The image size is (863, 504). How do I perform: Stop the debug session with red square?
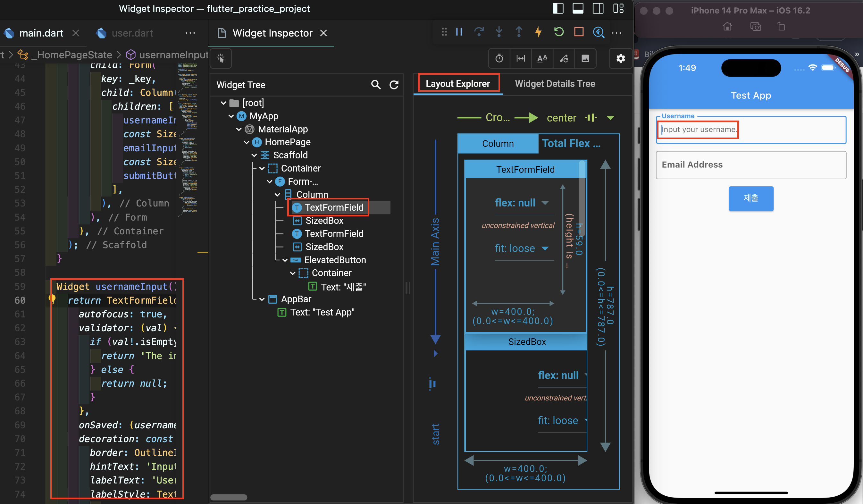point(579,32)
